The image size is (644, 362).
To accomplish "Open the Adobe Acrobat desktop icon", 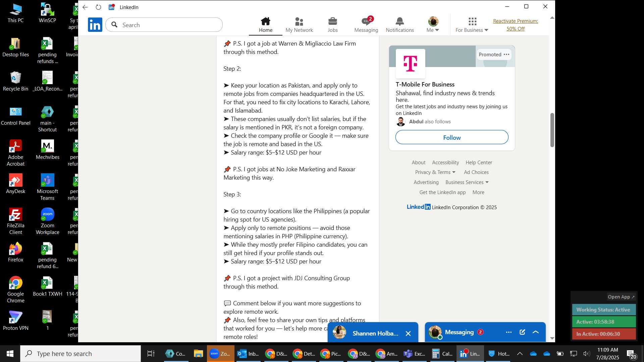I will [15, 154].
